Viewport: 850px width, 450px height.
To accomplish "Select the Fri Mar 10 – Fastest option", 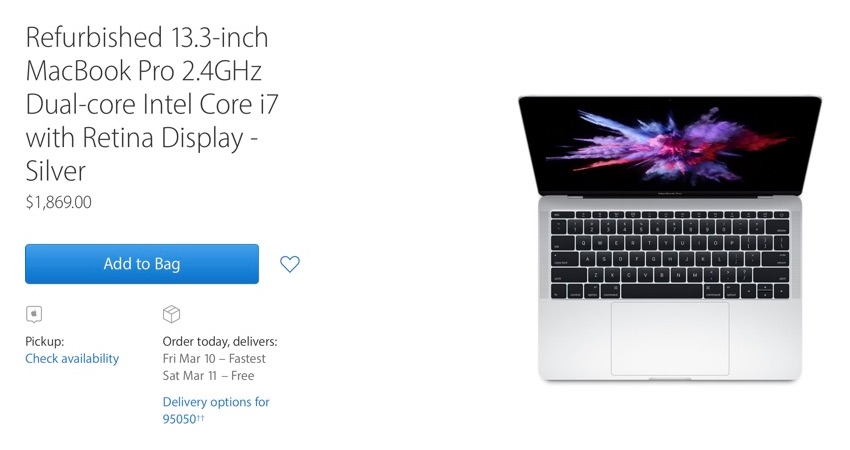I will [214, 358].
